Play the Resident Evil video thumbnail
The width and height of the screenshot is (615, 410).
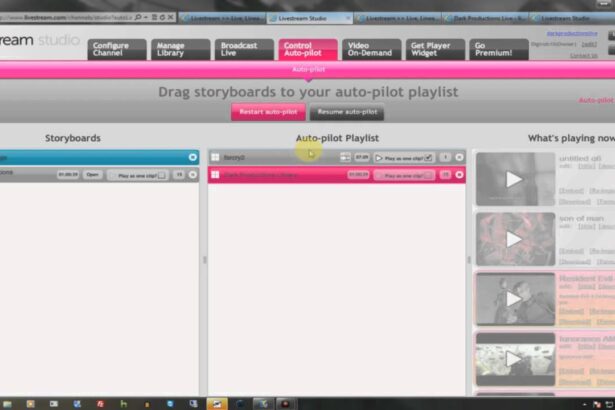click(x=515, y=299)
